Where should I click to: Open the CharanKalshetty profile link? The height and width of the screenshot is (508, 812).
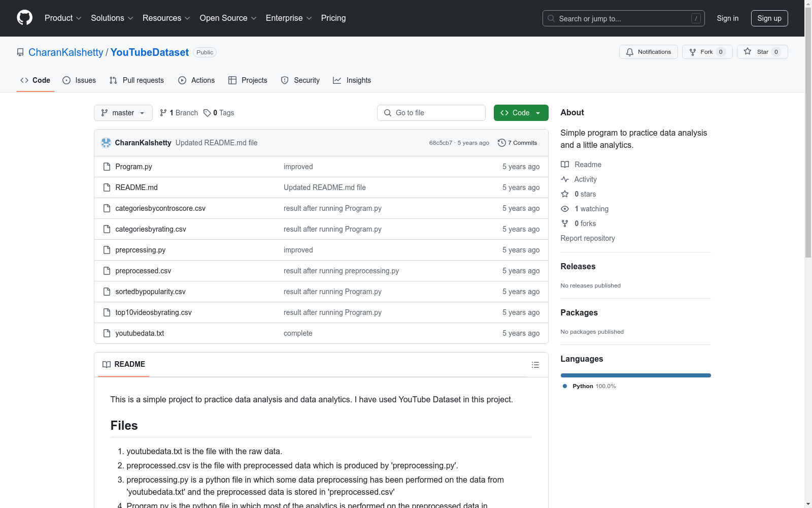(x=66, y=52)
